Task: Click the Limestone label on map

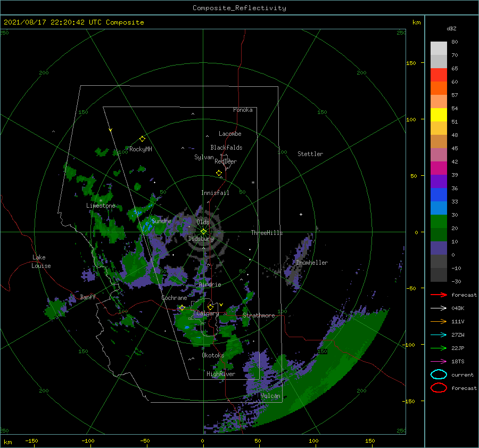Action: click(x=101, y=206)
